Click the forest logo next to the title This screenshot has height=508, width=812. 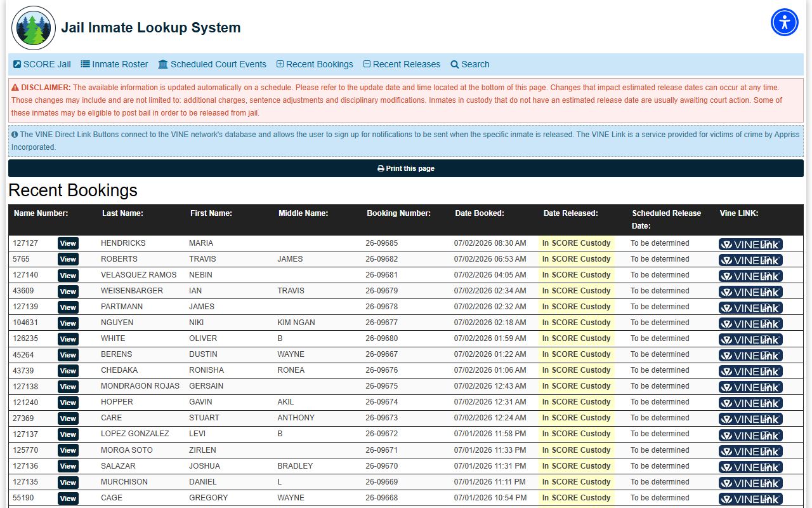34,28
